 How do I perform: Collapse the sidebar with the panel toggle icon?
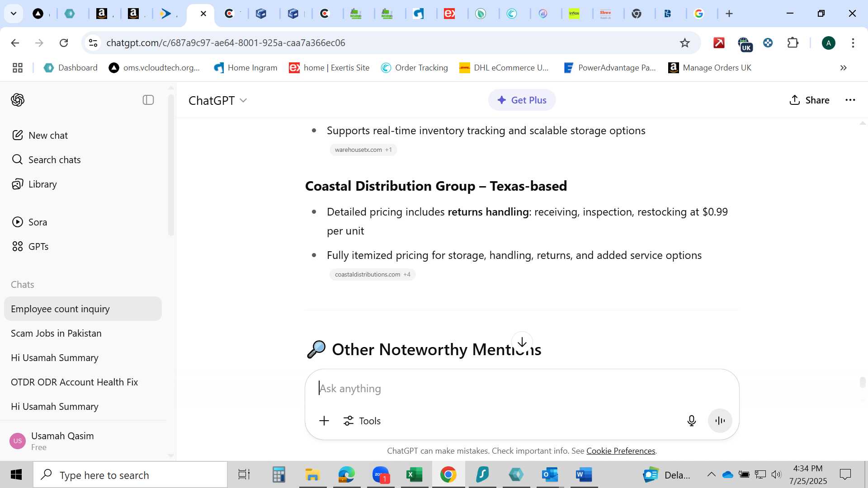[x=148, y=100]
